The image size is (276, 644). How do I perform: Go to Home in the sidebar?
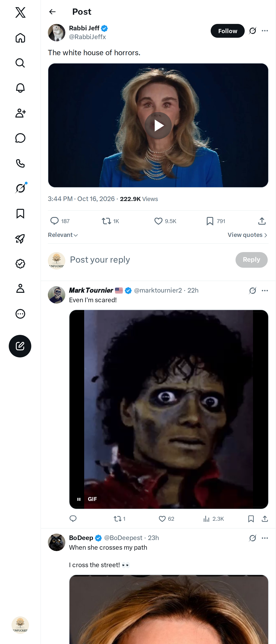pyautogui.click(x=20, y=38)
